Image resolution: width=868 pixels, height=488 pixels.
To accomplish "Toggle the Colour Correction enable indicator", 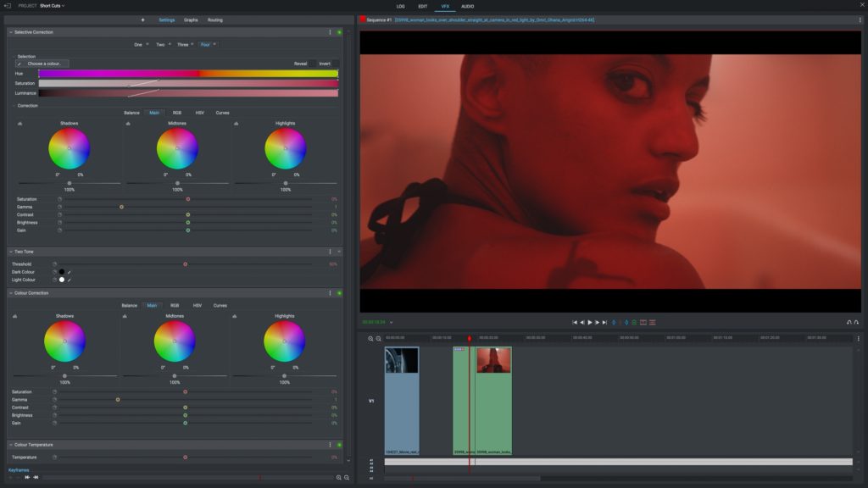I will click(338, 292).
